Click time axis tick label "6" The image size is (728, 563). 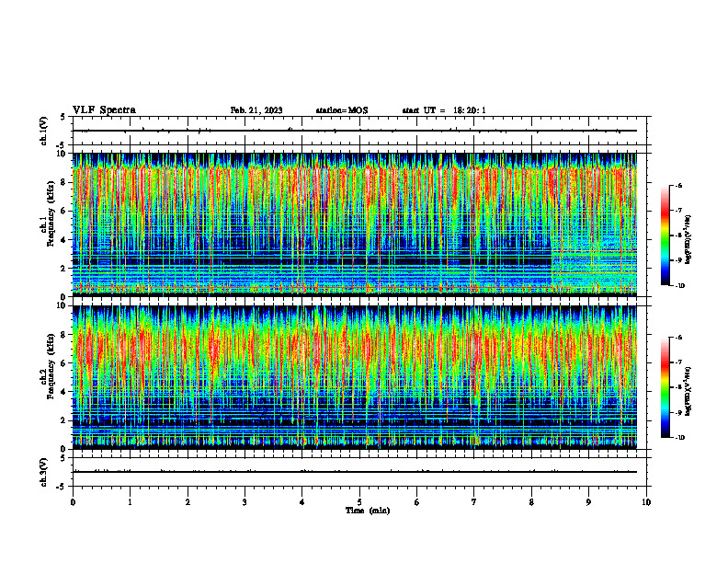(417, 502)
